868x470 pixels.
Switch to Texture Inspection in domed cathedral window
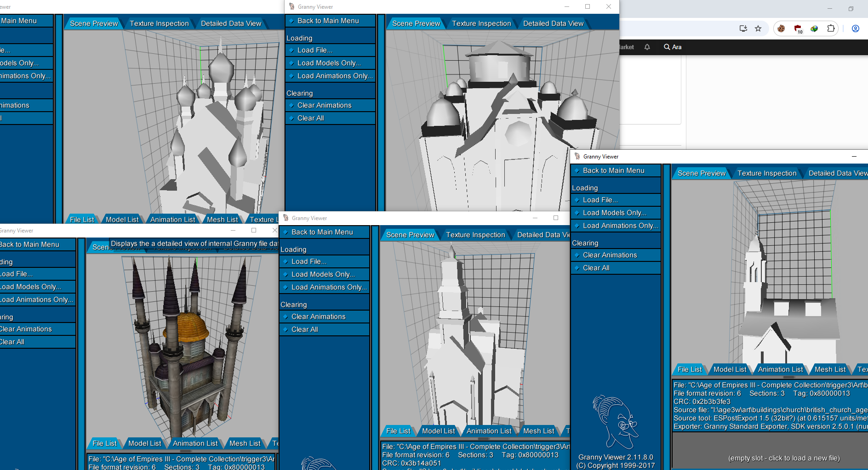point(481,23)
